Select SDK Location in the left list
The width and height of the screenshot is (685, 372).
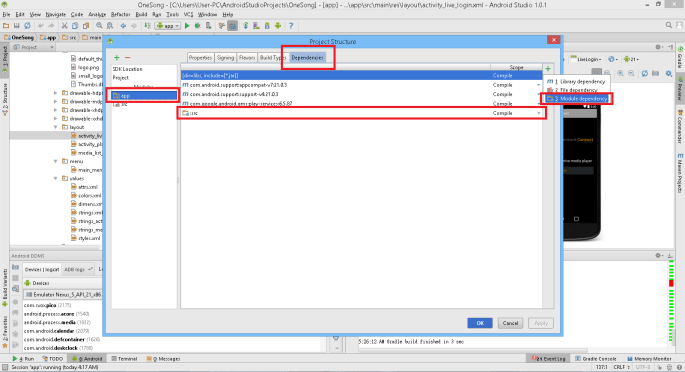(x=127, y=69)
